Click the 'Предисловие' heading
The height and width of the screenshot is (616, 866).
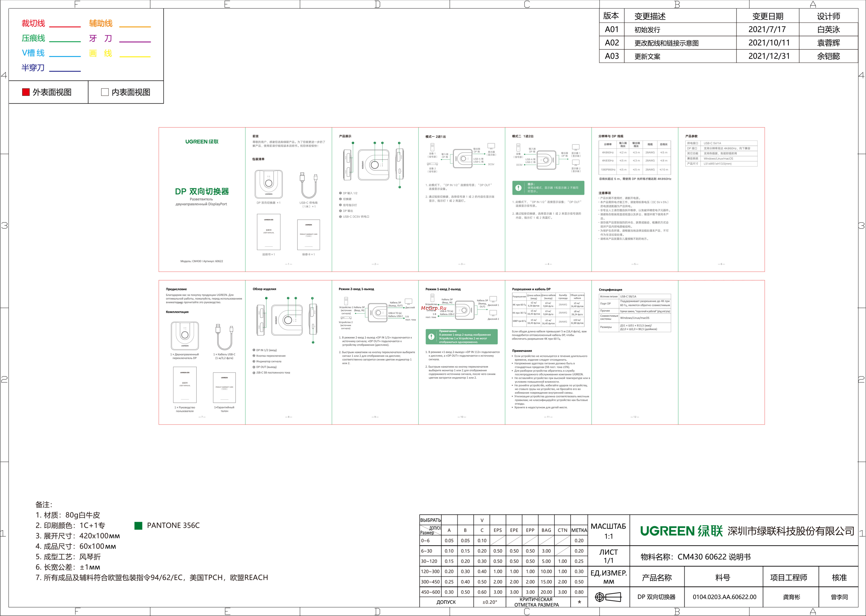point(176,289)
